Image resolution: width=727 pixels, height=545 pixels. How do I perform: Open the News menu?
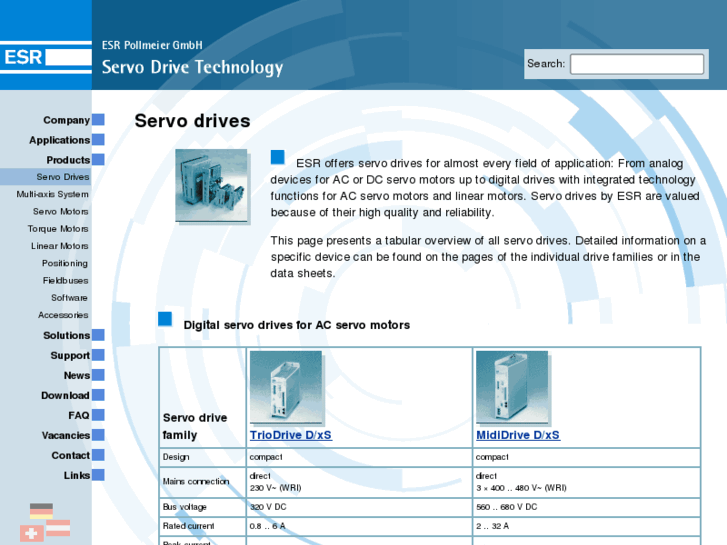(x=77, y=375)
